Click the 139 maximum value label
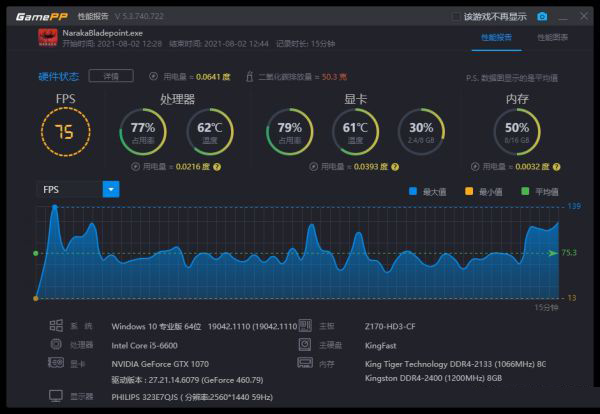 coord(574,206)
